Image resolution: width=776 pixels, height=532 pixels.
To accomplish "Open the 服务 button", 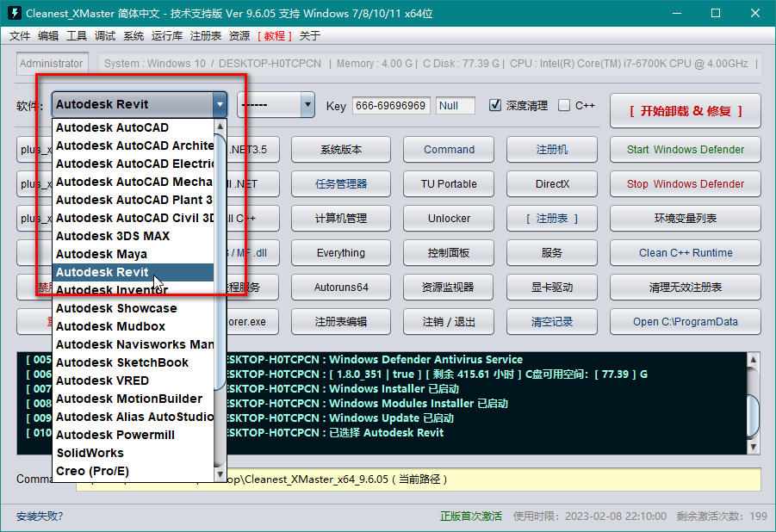I will (552, 253).
